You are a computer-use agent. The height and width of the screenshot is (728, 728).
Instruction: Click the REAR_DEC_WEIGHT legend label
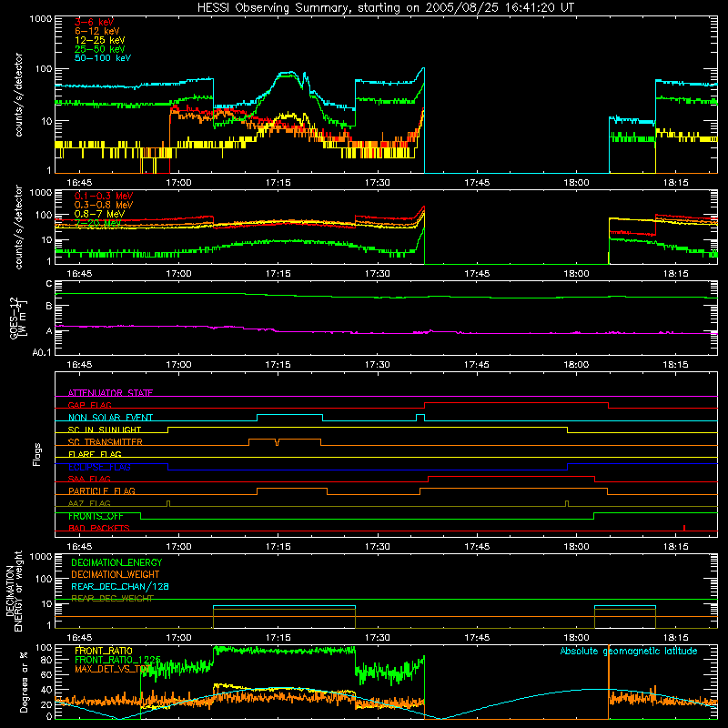coord(112,599)
